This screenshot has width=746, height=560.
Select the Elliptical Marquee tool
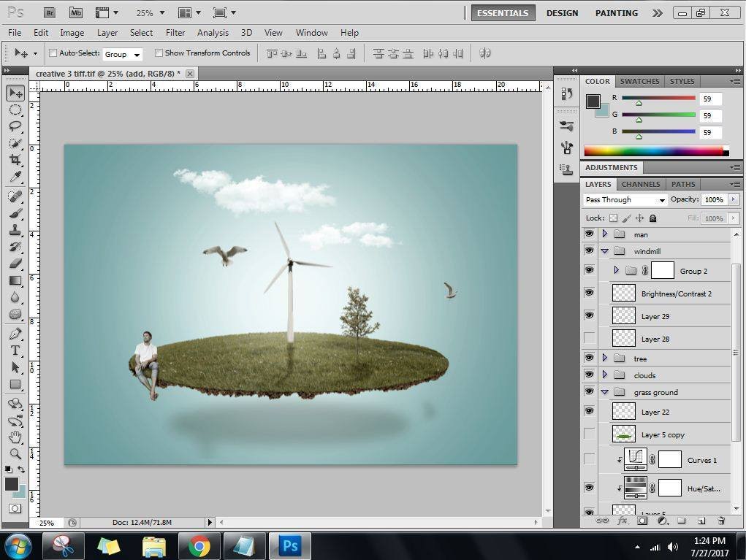(15, 110)
